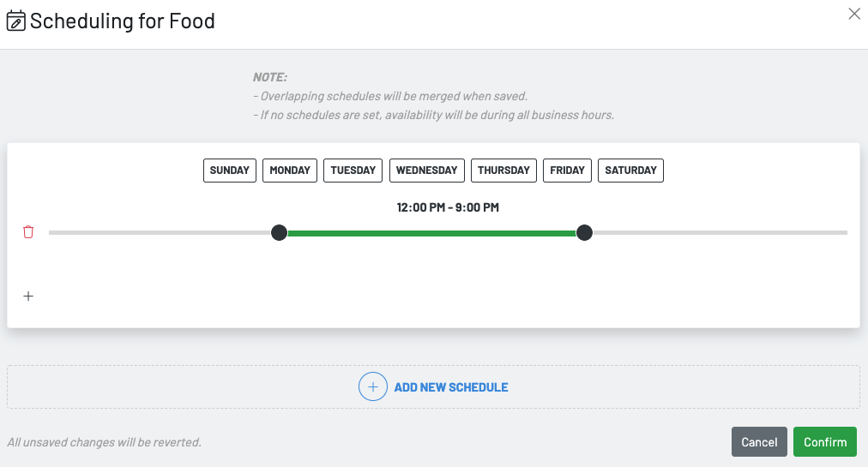Close the Scheduling for Food dialog

(x=853, y=14)
